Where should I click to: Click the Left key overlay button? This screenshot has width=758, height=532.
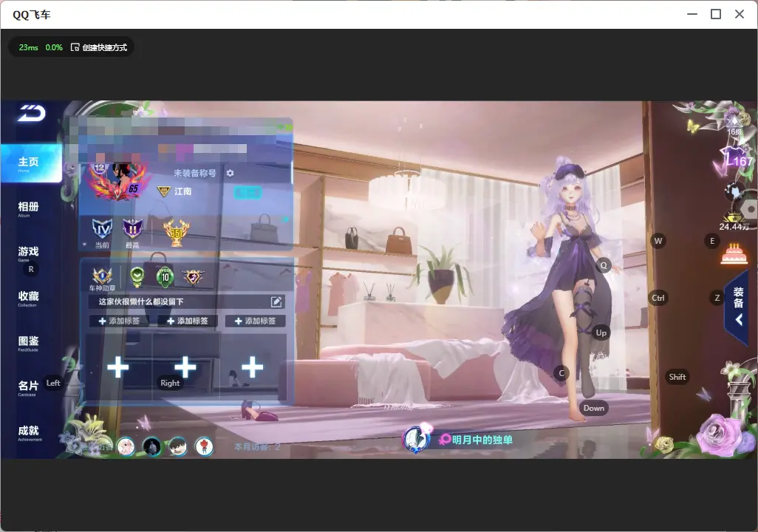pos(53,383)
